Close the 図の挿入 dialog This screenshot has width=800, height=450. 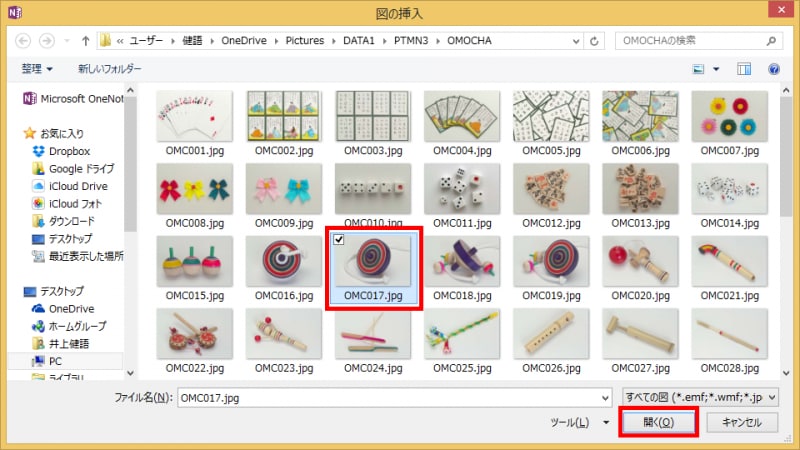781,9
